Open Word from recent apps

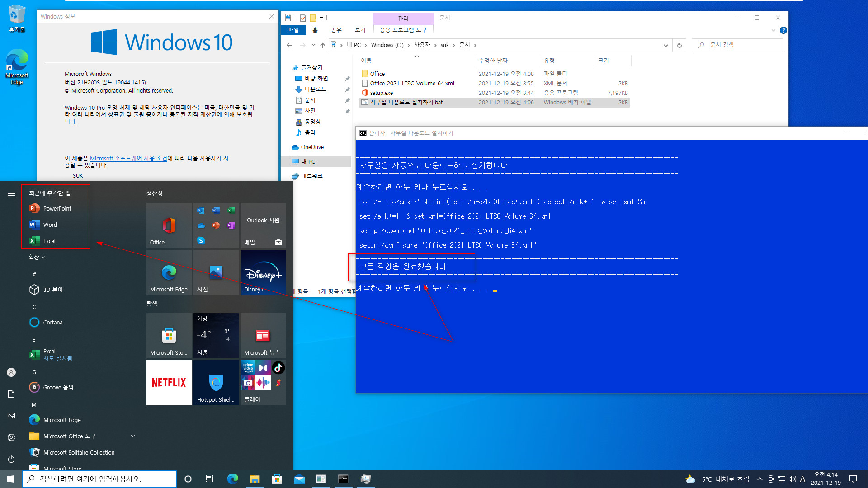50,225
